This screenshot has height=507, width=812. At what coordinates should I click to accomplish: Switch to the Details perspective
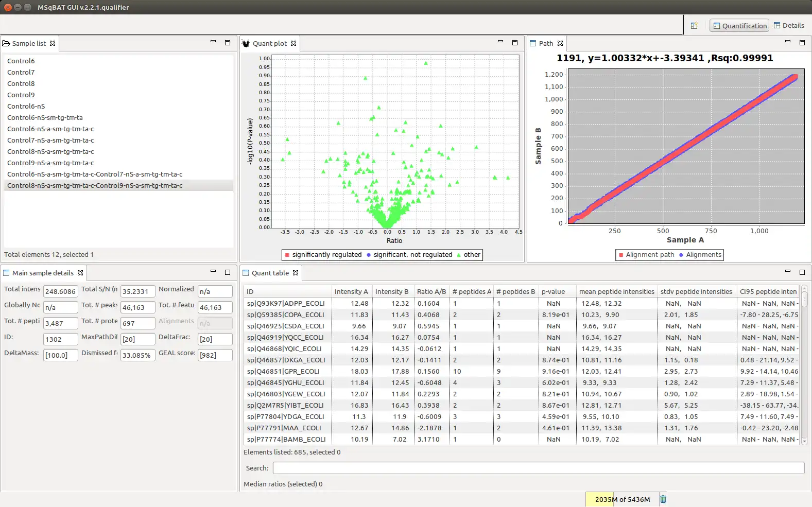789,26
